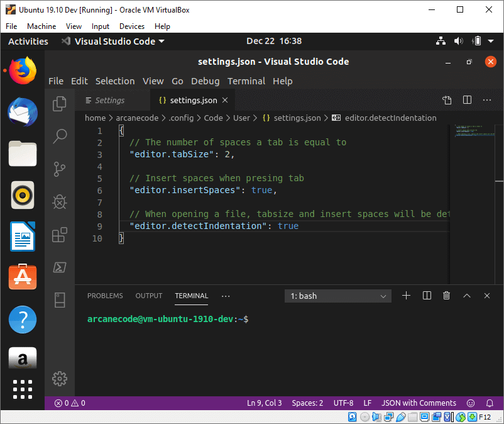This screenshot has width=504, height=424.
Task: Change language mode JSON with Comments
Action: click(x=419, y=403)
